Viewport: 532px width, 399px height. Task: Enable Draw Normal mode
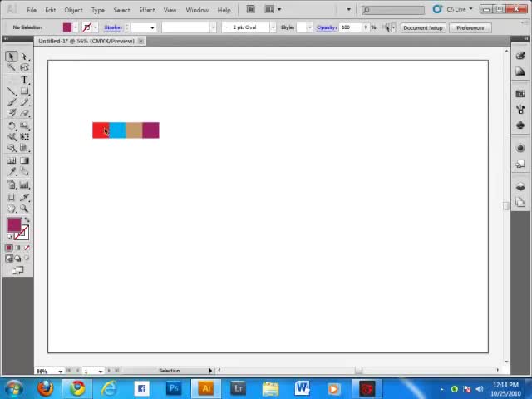click(9, 259)
